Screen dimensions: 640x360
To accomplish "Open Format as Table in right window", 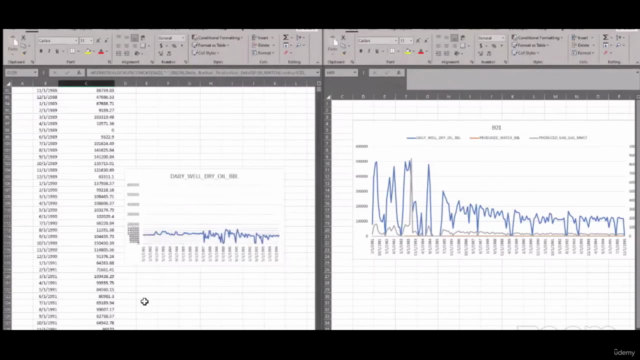I will [531, 45].
